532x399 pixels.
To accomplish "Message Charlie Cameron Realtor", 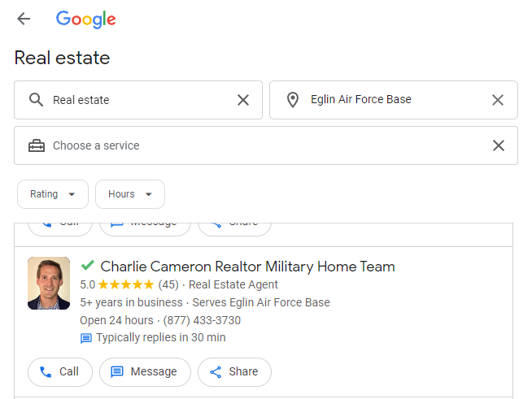I will 145,372.
